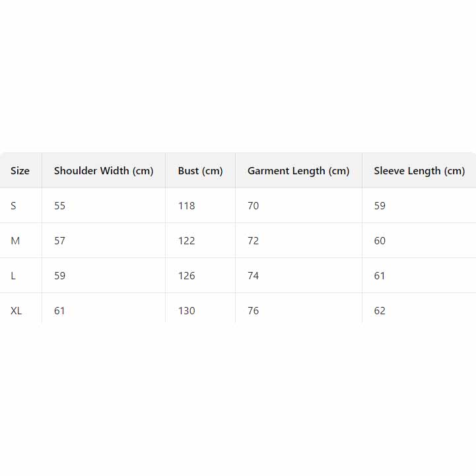The width and height of the screenshot is (476, 476).
Task: Click the Garment Length (cm) header
Action: pos(298,171)
